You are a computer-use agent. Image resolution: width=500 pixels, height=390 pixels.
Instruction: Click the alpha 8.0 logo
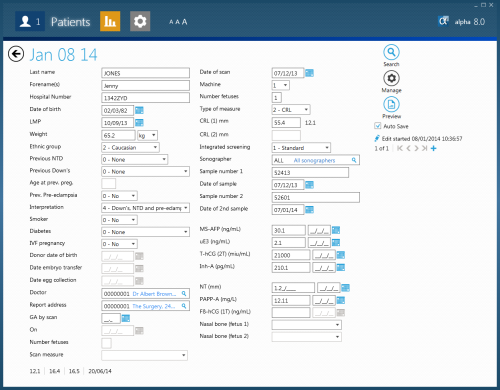[461, 22]
